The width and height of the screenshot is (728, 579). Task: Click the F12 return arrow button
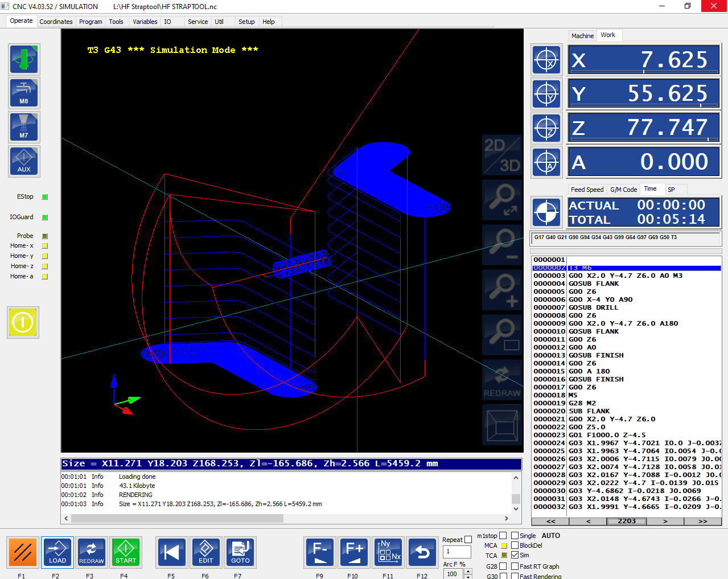click(x=422, y=552)
